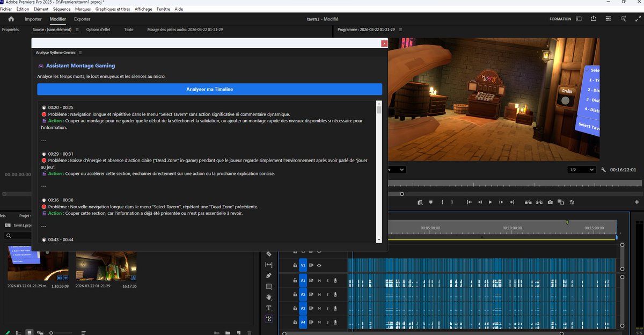The height and width of the screenshot is (335, 644).
Task: Click the FORMATION workspace label
Action: point(560,19)
